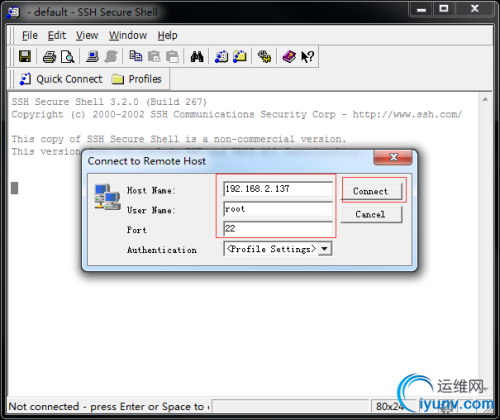500x420 pixels.
Task: Click the Host Name field with 192.168.2.137
Action: tap(278, 189)
